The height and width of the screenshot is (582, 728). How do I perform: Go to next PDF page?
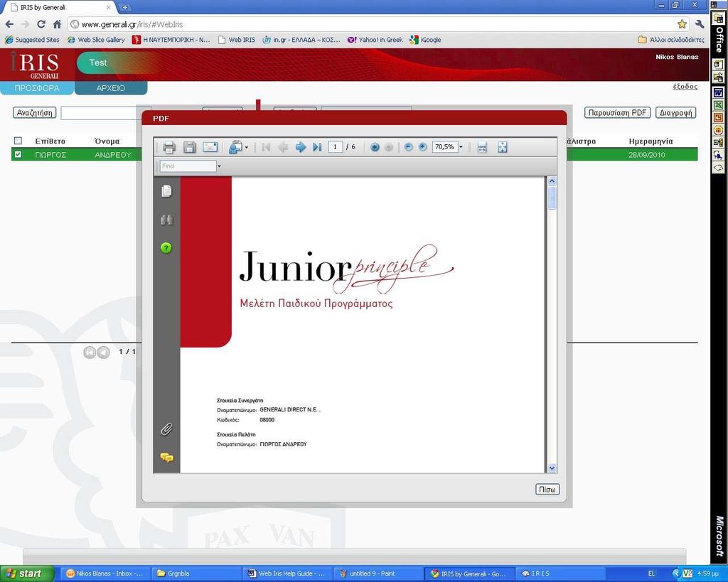click(x=301, y=148)
